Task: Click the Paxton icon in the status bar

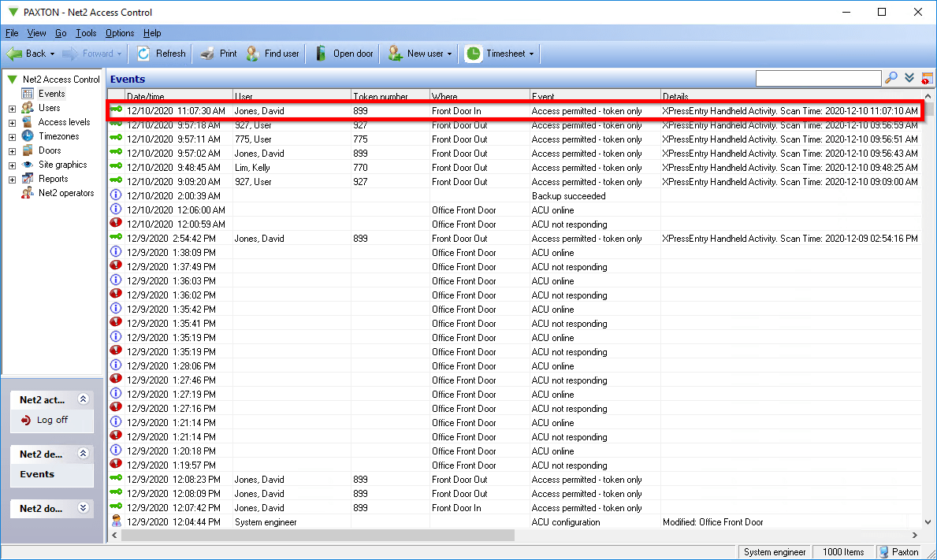Action: point(883,551)
